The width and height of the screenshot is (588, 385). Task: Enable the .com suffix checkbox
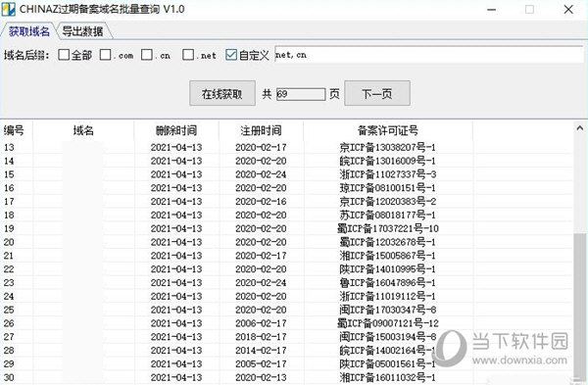coord(106,55)
